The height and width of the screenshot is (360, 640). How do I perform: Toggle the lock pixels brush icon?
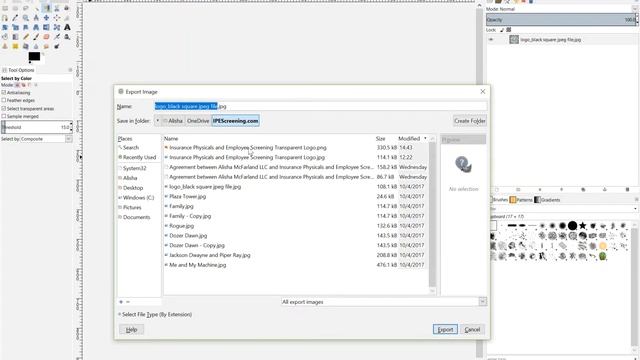click(x=502, y=30)
